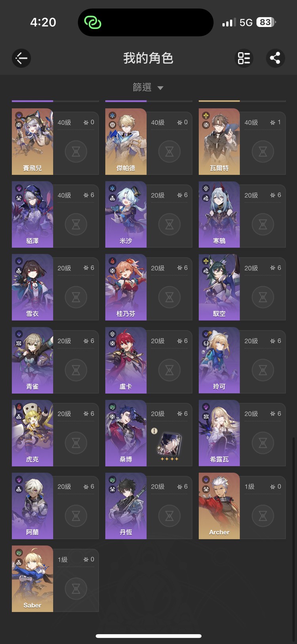Select the 貊澤 character card
The width and height of the screenshot is (297, 644).
pyautogui.click(x=55, y=214)
